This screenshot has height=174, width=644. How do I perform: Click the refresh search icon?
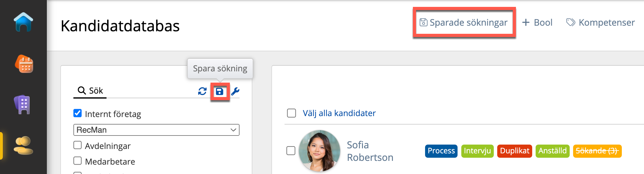(202, 91)
